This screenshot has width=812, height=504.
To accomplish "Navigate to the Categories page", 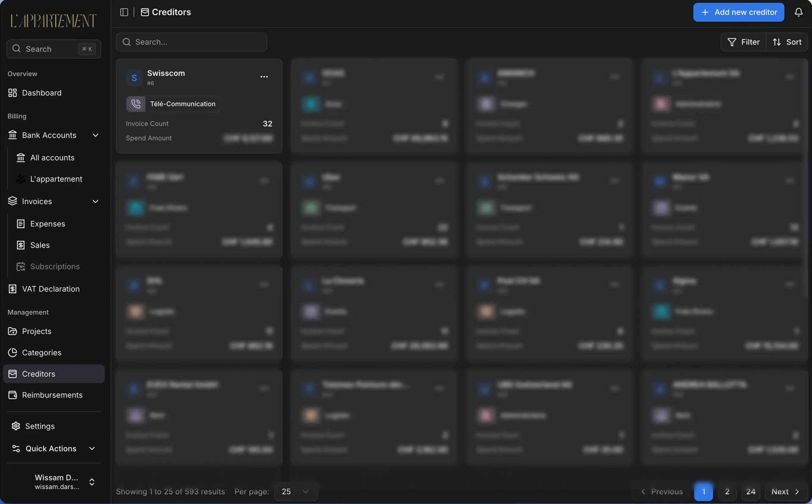I will tap(41, 353).
